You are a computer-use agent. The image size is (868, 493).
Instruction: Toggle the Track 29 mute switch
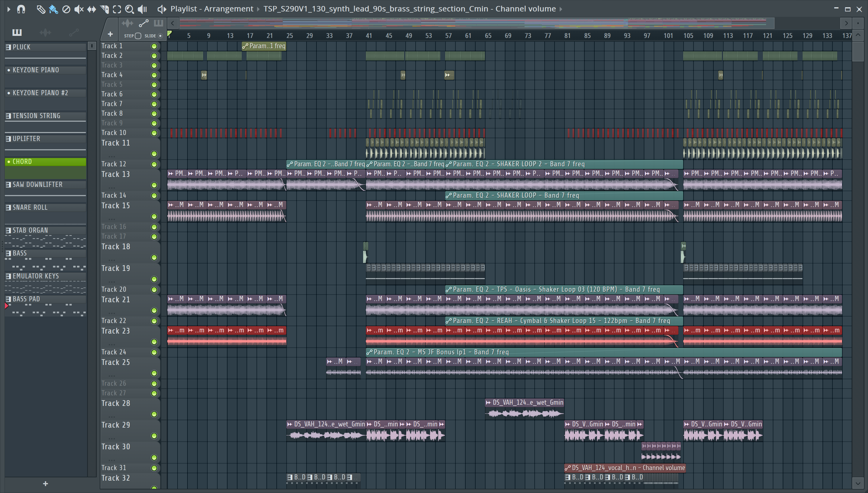[154, 436]
